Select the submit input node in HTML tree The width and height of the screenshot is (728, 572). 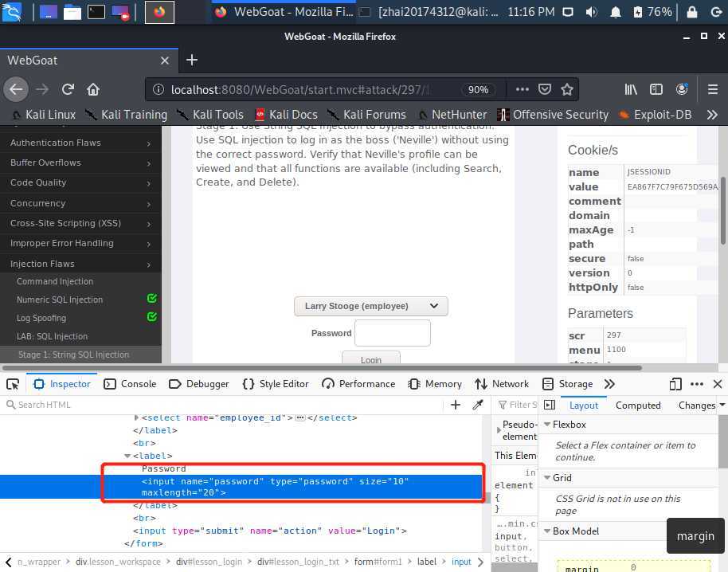click(270, 531)
